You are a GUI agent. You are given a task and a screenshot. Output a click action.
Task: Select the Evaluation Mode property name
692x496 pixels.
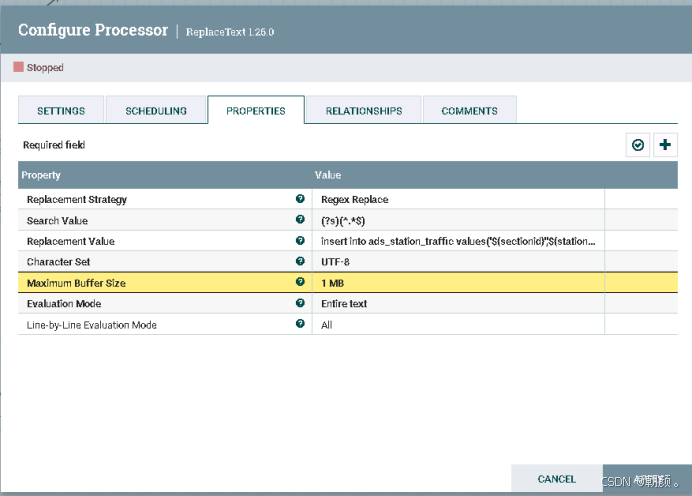(64, 304)
